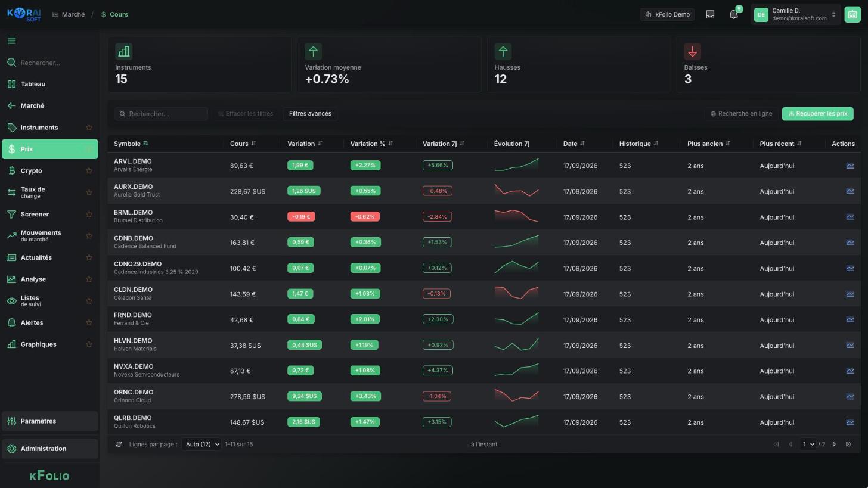Open Listes de suivi sidebar item
This screenshot has width=868, height=488.
click(49, 301)
